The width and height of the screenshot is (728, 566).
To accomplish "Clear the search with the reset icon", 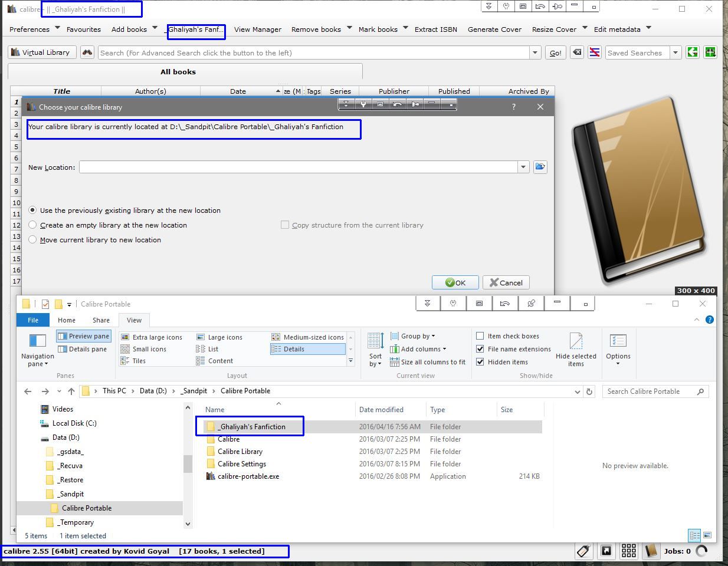I will click(x=577, y=52).
